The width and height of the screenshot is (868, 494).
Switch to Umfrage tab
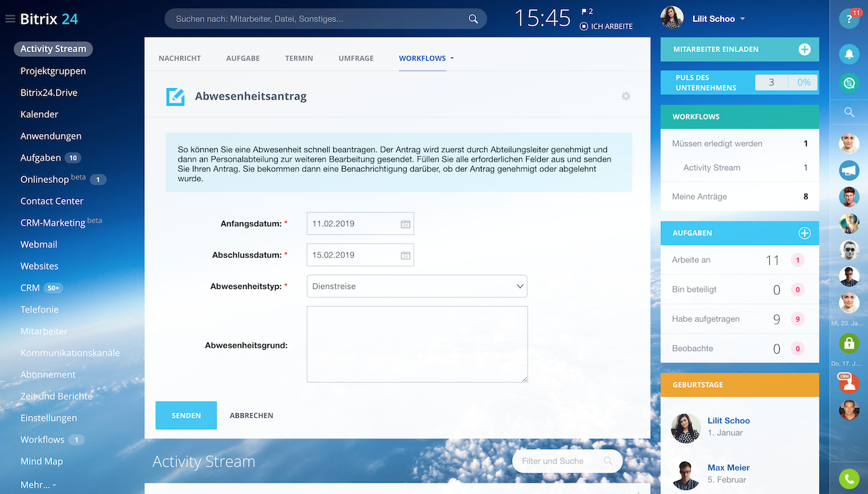(x=356, y=59)
